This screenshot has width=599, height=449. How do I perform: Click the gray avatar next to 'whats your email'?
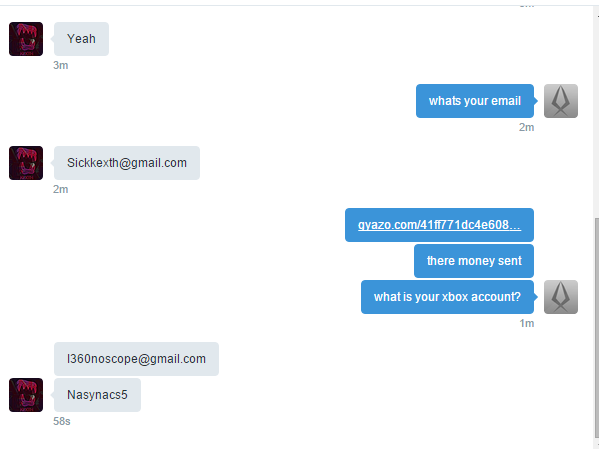point(561,101)
